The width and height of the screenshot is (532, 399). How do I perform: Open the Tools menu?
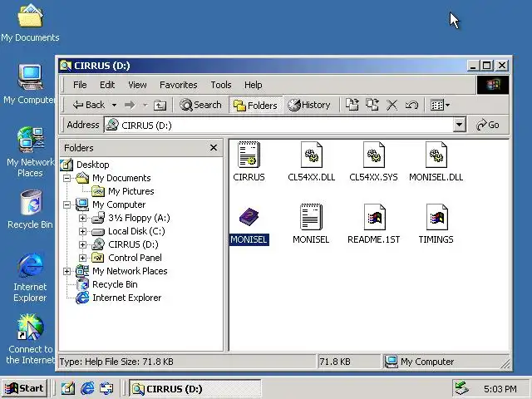coord(221,85)
